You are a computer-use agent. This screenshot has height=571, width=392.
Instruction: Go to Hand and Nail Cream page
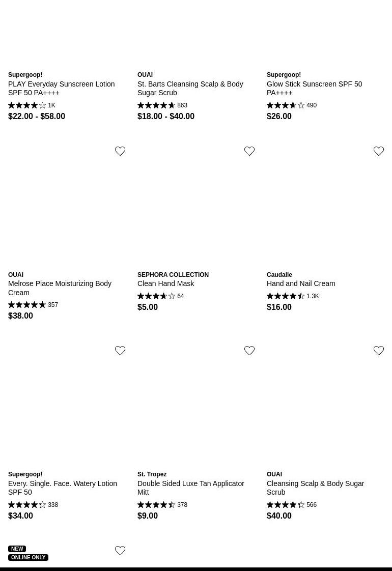pos(300,283)
